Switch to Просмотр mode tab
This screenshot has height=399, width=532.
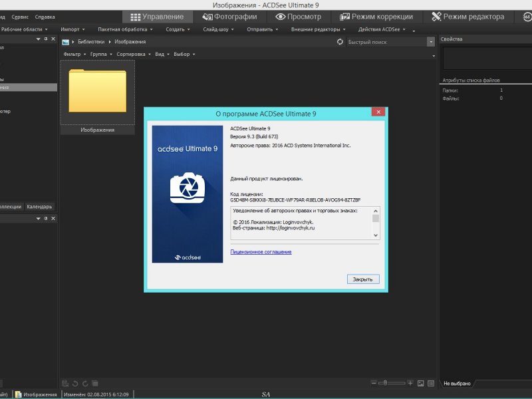point(298,17)
